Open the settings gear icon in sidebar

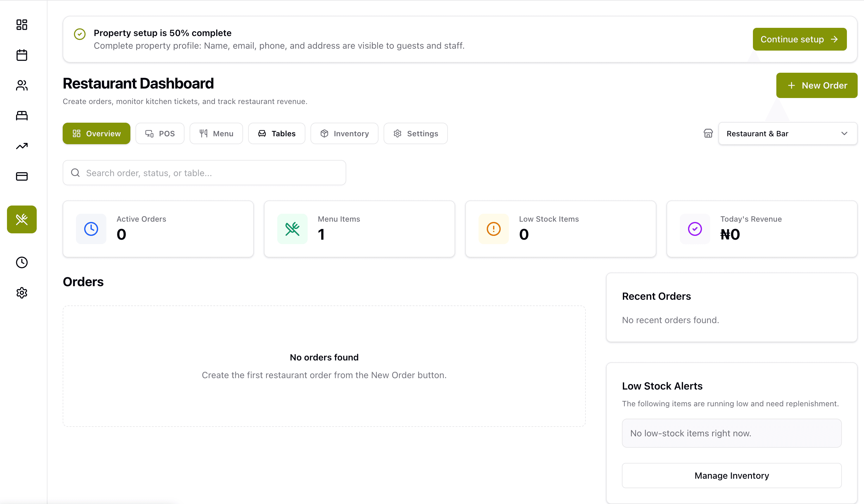point(22,292)
